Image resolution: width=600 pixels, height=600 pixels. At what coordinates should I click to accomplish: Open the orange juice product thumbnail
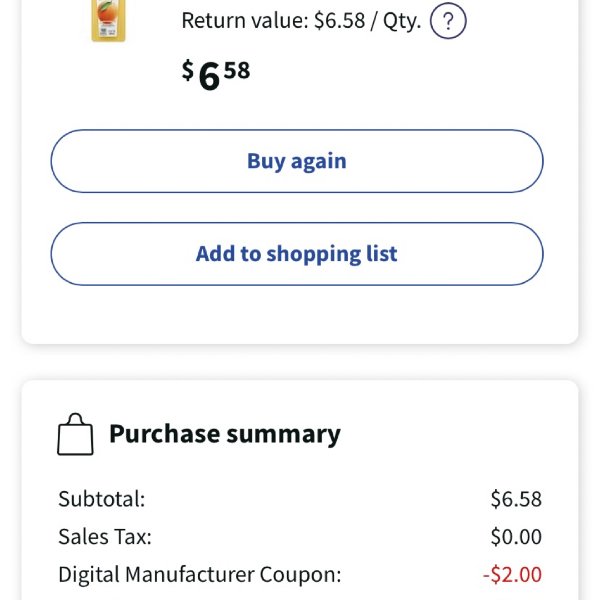click(108, 21)
